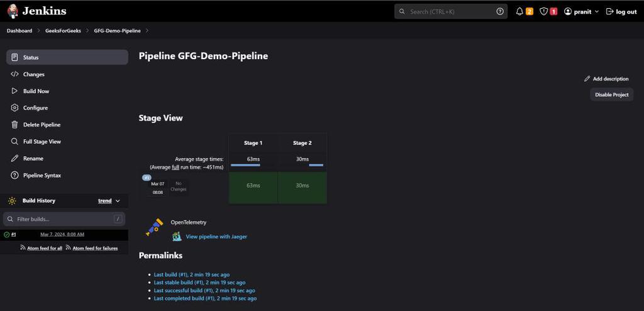Open Last build (#1) permalink
Screen dimensions: 644x311
(192, 274)
